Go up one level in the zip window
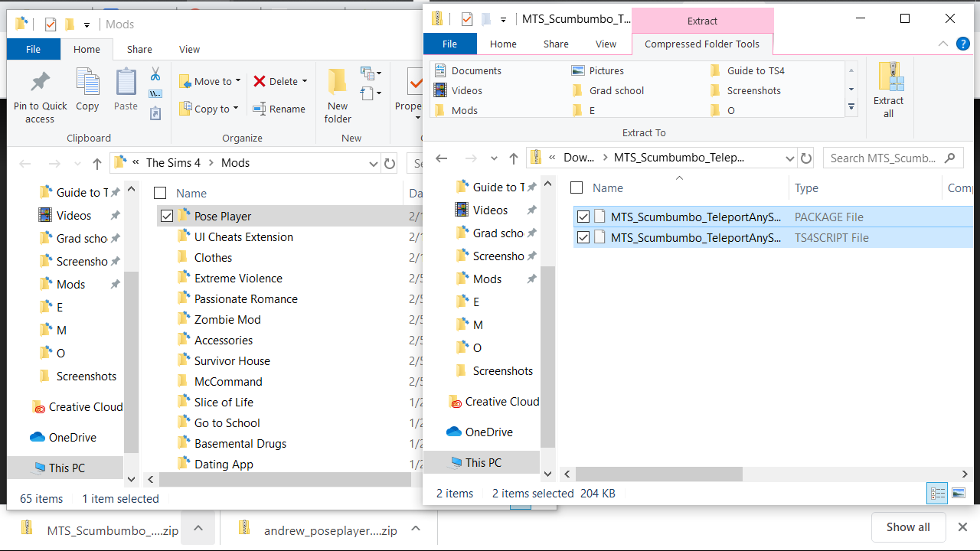Screen dimensions: 980x551 coord(513,158)
